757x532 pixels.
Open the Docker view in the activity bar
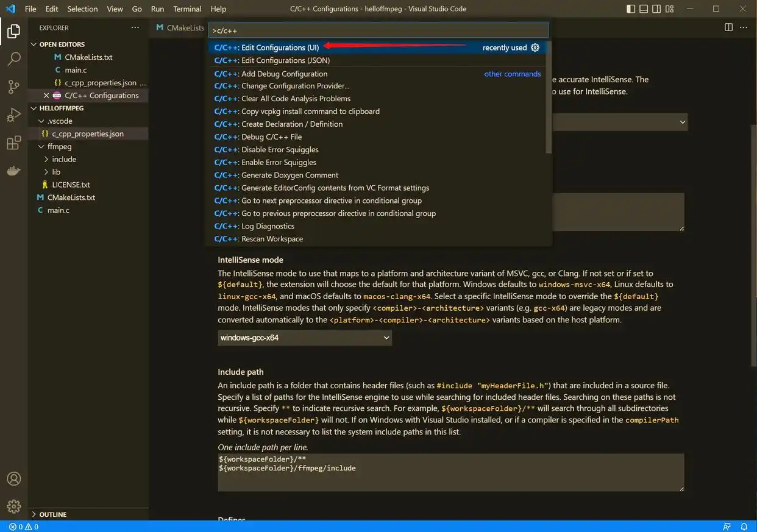point(13,171)
